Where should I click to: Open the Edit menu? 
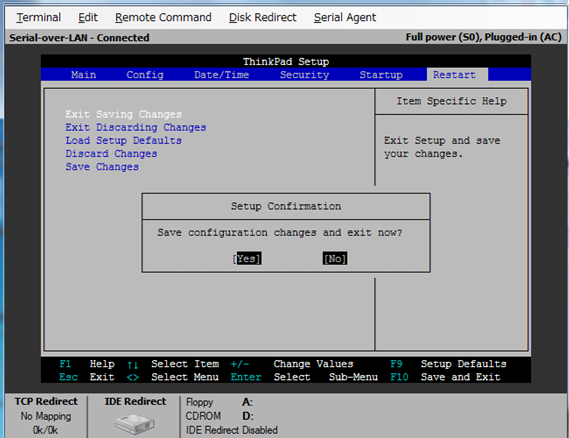click(88, 17)
